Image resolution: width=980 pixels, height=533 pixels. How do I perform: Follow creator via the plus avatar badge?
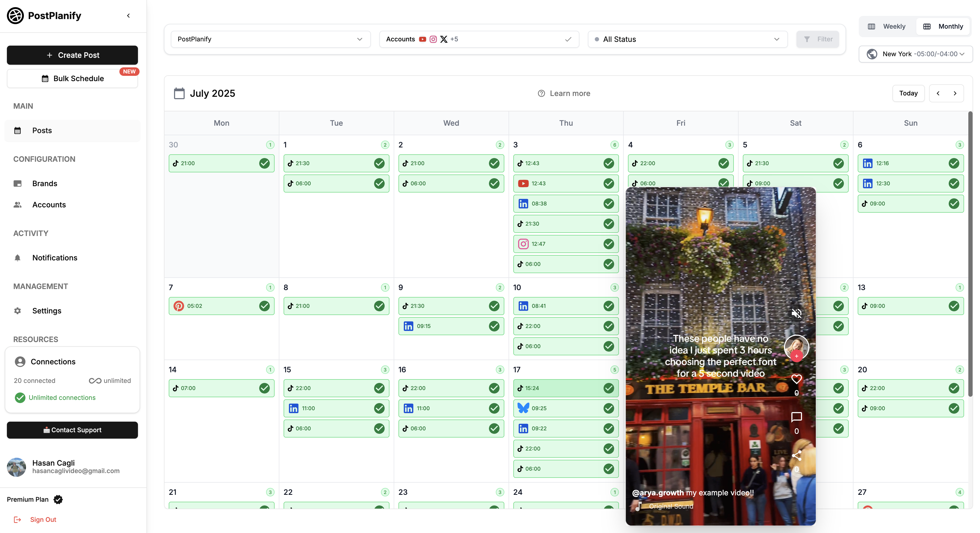pyautogui.click(x=796, y=356)
